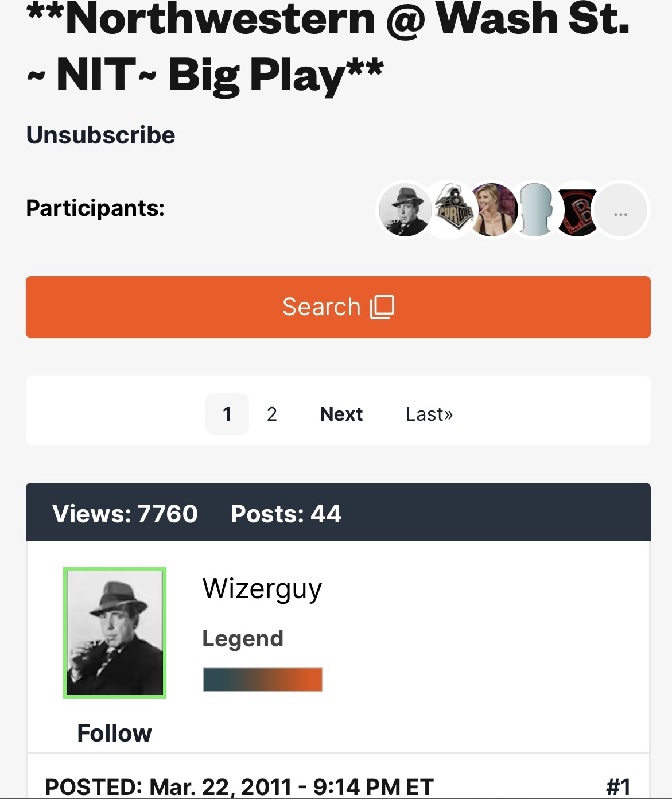Go to page 2 of the thread

[272, 414]
